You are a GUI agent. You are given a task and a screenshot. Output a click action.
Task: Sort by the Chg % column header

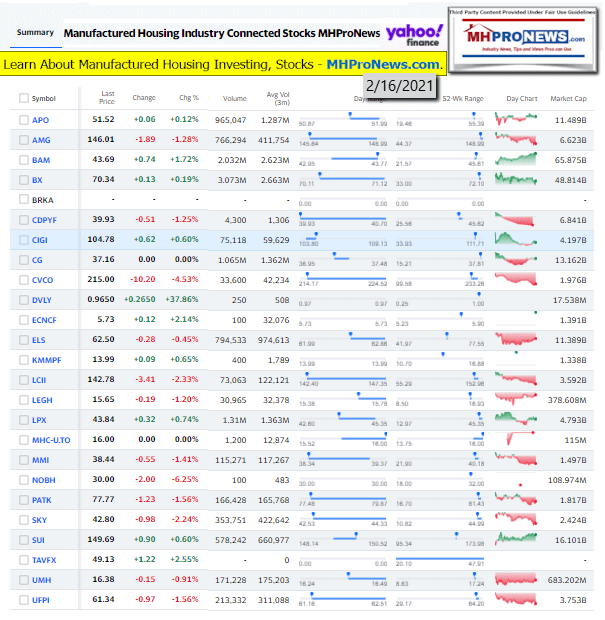187,99
